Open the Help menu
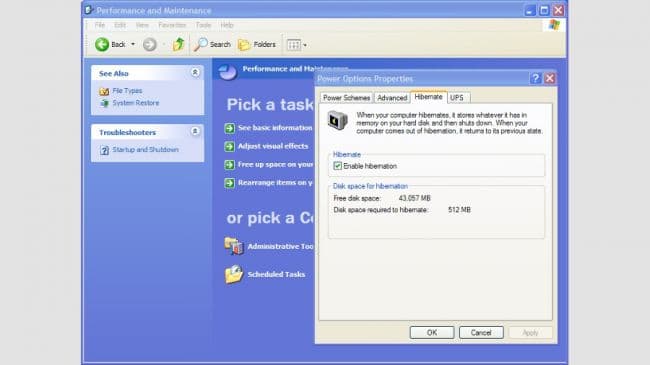 (x=227, y=25)
